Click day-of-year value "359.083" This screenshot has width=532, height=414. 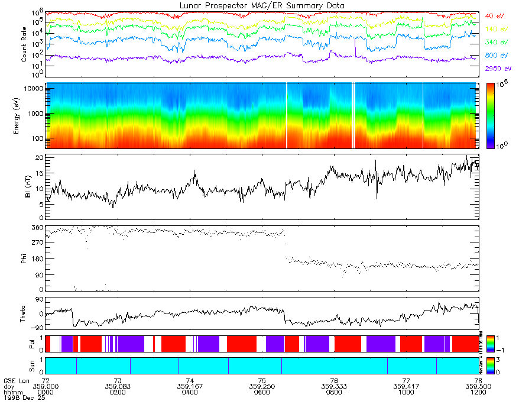coord(118,387)
